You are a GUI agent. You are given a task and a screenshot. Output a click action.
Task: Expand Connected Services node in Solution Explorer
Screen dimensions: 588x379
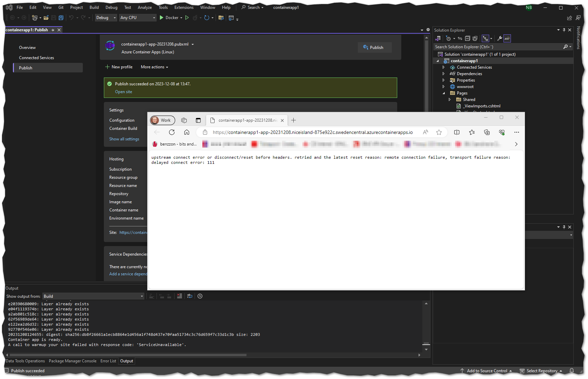(443, 67)
